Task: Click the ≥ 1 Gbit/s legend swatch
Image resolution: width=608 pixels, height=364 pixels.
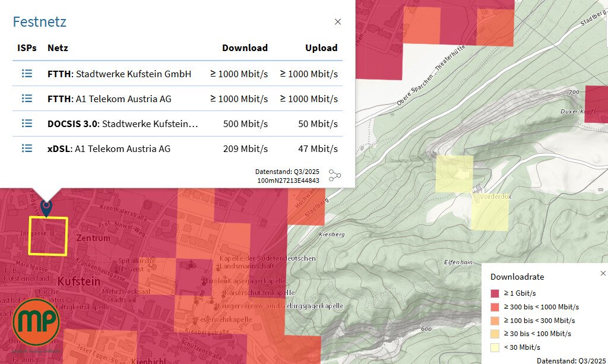Action: tap(495, 293)
